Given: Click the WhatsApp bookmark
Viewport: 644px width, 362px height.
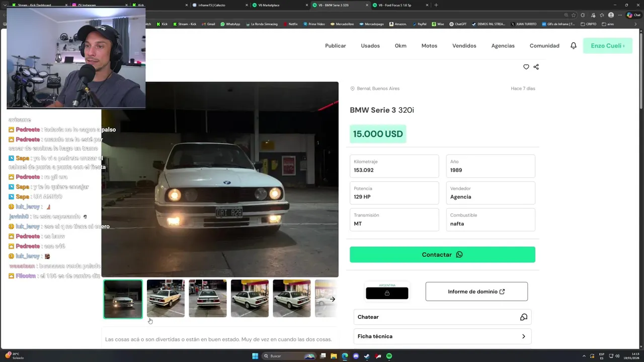Looking at the screenshot, I should click(x=230, y=24).
